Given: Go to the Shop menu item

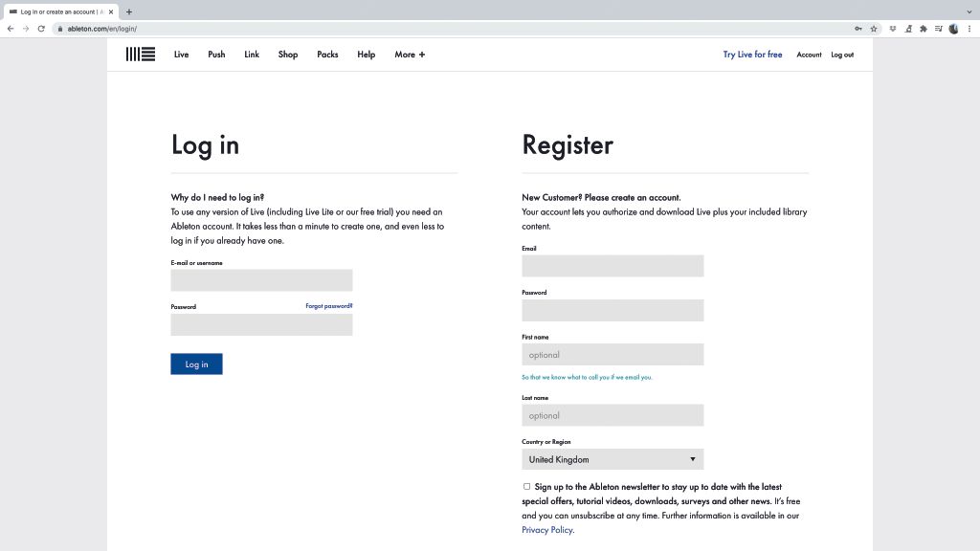Looking at the screenshot, I should point(288,55).
